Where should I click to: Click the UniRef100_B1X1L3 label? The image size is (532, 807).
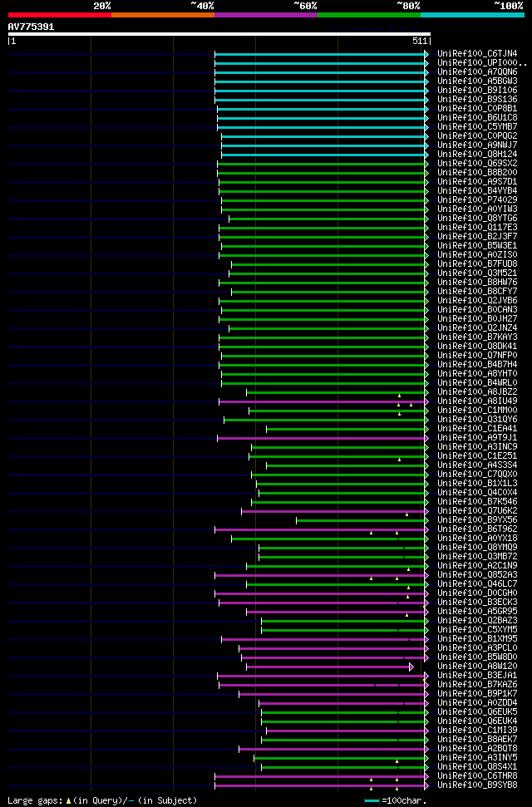(x=477, y=485)
